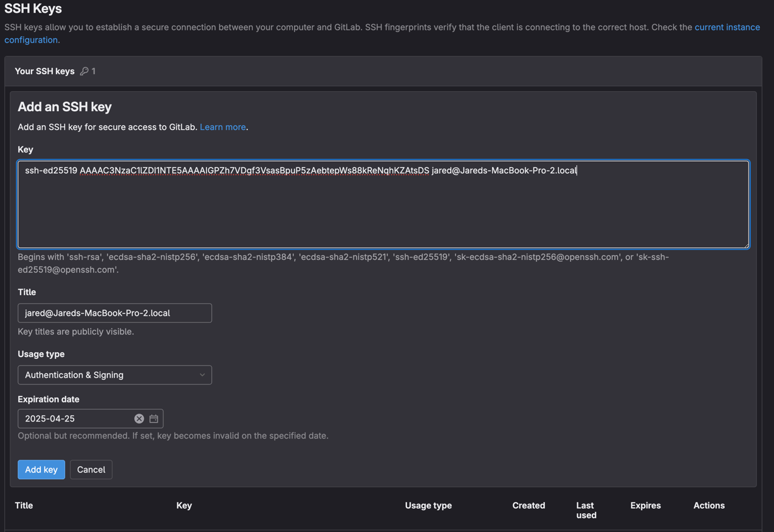The height and width of the screenshot is (532, 774).
Task: Click the Title column header
Action: 24,505
